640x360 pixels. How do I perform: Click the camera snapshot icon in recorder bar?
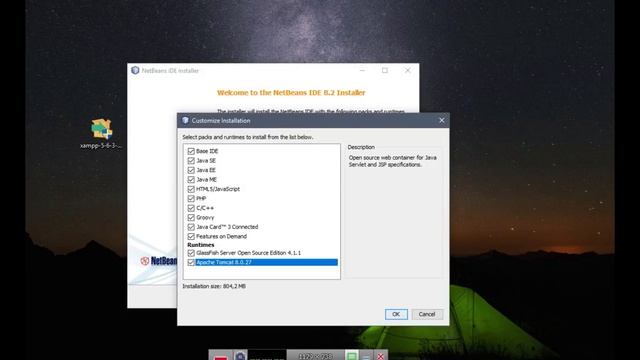240,356
